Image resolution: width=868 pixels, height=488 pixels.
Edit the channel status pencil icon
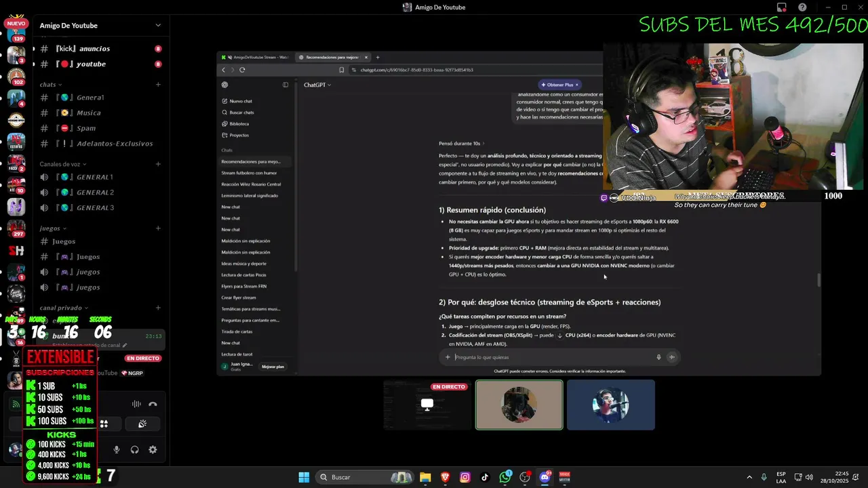pyautogui.click(x=124, y=345)
